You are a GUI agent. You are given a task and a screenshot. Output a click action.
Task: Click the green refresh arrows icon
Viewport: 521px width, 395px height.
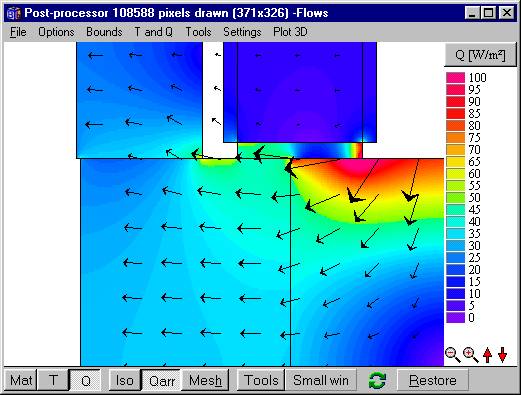point(377,380)
